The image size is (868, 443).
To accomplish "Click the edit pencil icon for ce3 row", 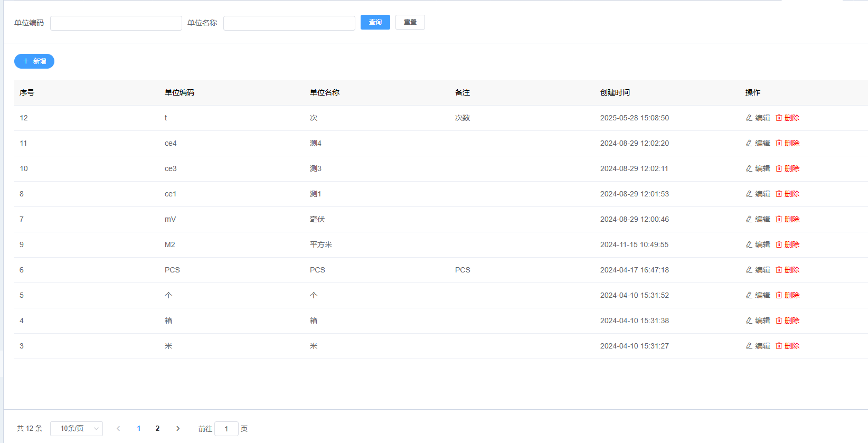I will pos(749,168).
